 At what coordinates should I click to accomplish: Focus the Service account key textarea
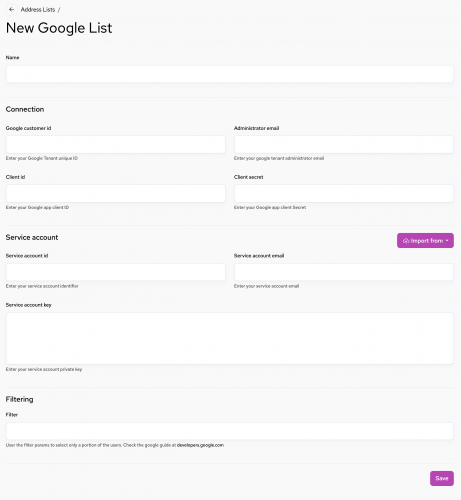click(230, 338)
